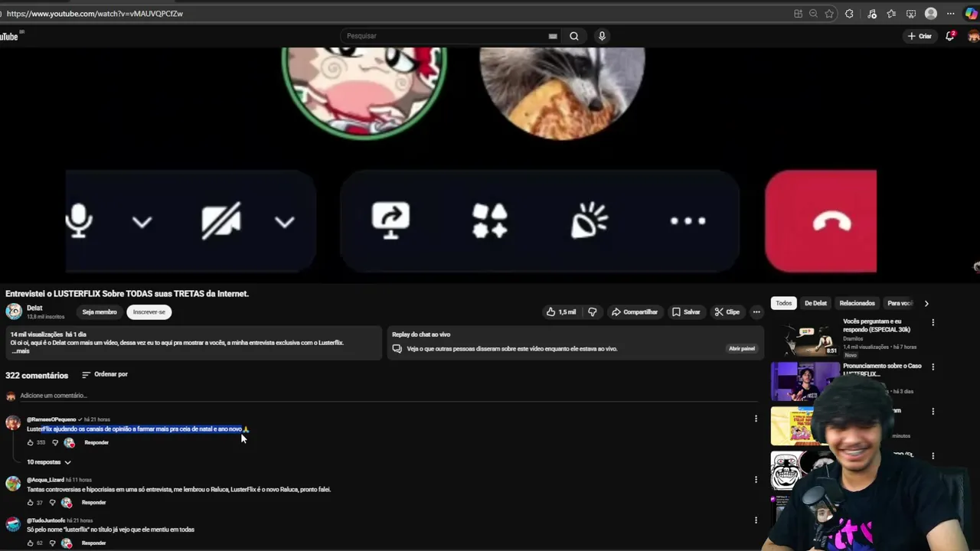Select the Todos filter chip
The image size is (980, 551).
tap(784, 304)
